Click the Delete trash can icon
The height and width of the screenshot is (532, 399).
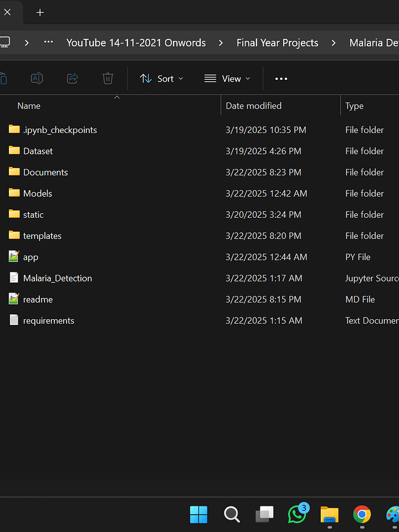108,78
